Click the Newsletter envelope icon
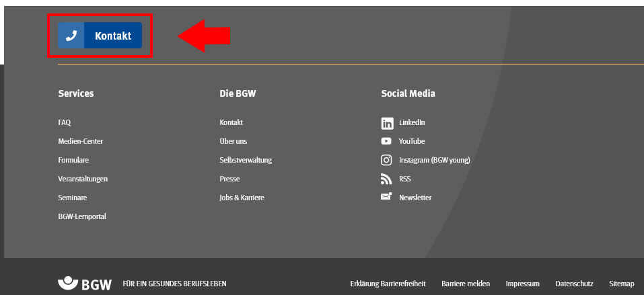The height and width of the screenshot is (295, 644). point(386,196)
